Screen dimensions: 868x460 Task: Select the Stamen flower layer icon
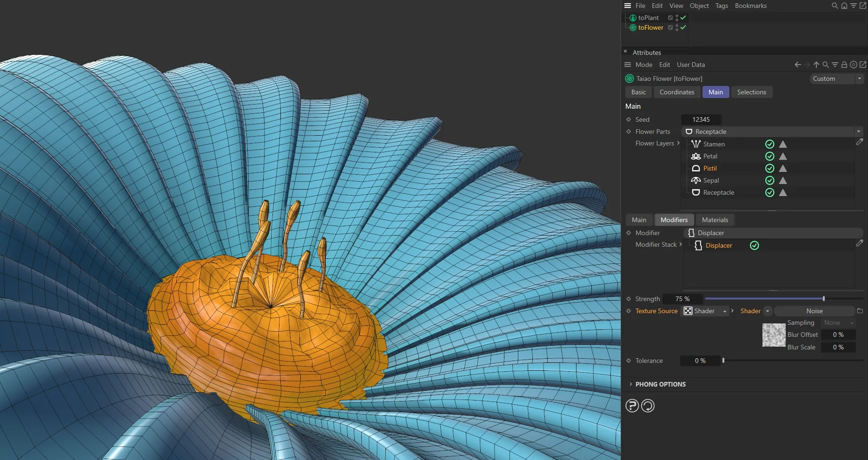[696, 144]
